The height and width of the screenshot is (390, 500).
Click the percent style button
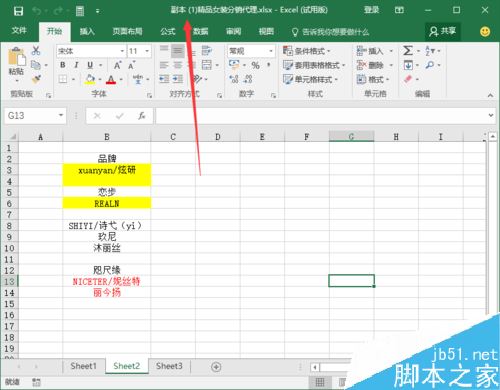[x=255, y=65]
